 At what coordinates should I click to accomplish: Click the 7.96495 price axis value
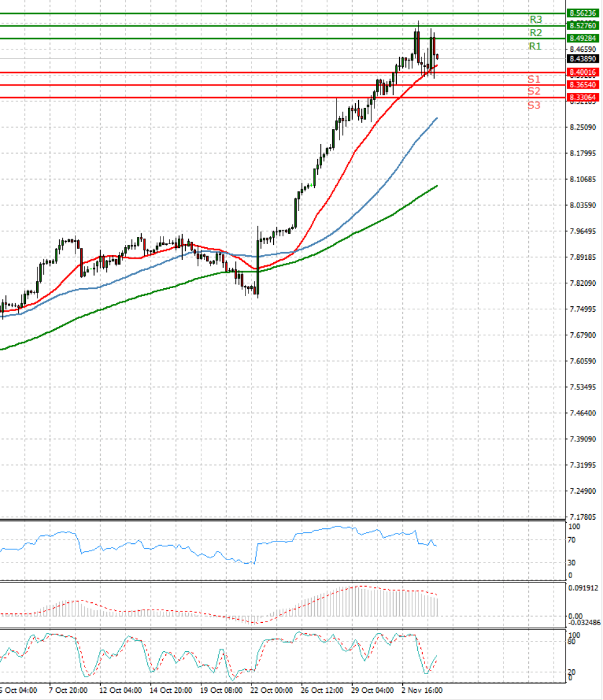(x=582, y=231)
